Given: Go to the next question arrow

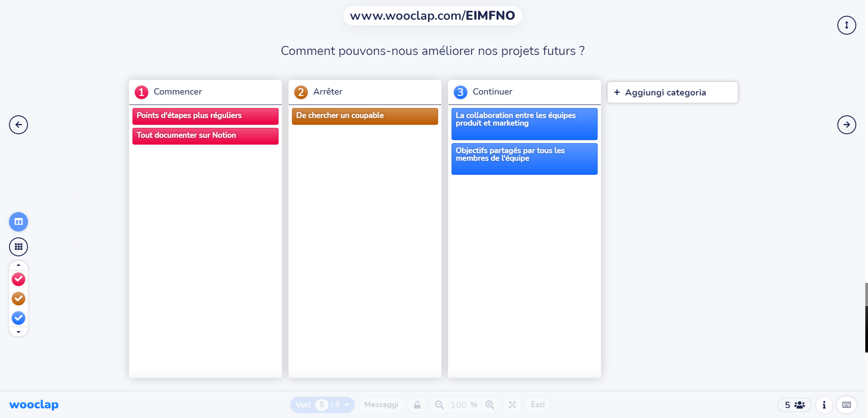Looking at the screenshot, I should click(846, 125).
